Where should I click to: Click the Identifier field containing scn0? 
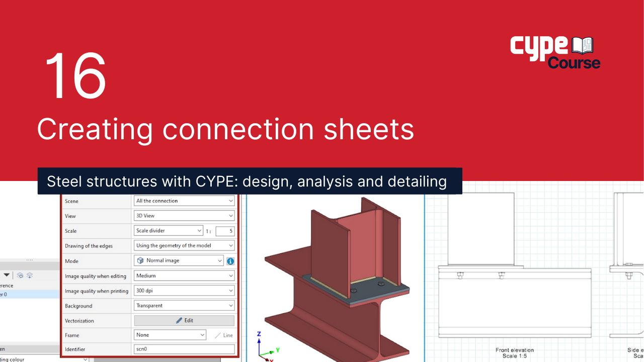point(185,349)
